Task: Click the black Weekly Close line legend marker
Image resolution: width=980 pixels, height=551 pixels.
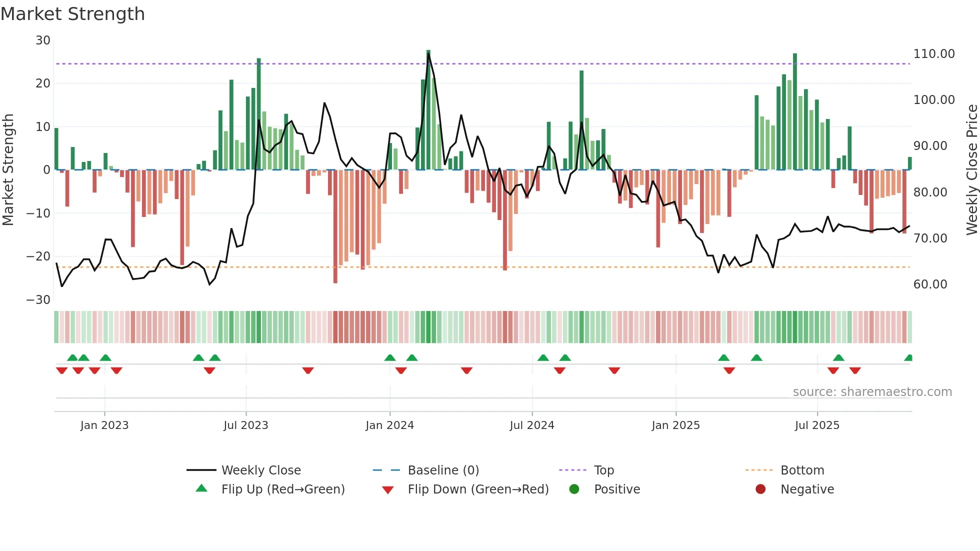Action: [201, 470]
